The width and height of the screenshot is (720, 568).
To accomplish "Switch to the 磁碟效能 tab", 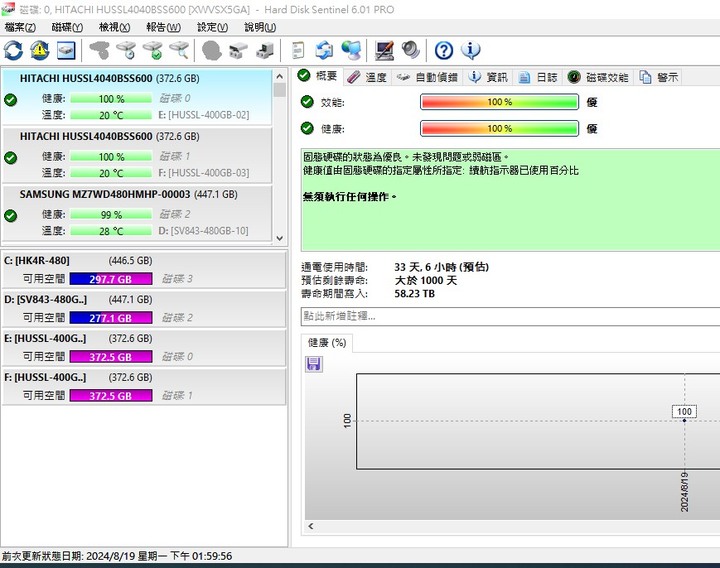I will 598,77.
